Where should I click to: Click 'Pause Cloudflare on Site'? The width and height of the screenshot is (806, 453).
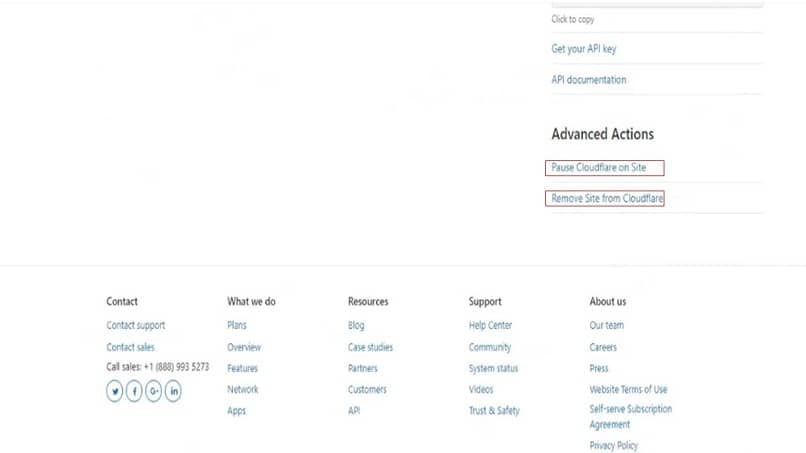point(599,168)
